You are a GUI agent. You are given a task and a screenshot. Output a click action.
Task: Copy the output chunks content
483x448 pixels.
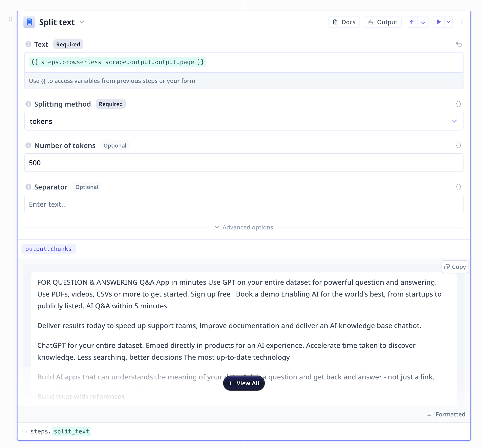[455, 267]
